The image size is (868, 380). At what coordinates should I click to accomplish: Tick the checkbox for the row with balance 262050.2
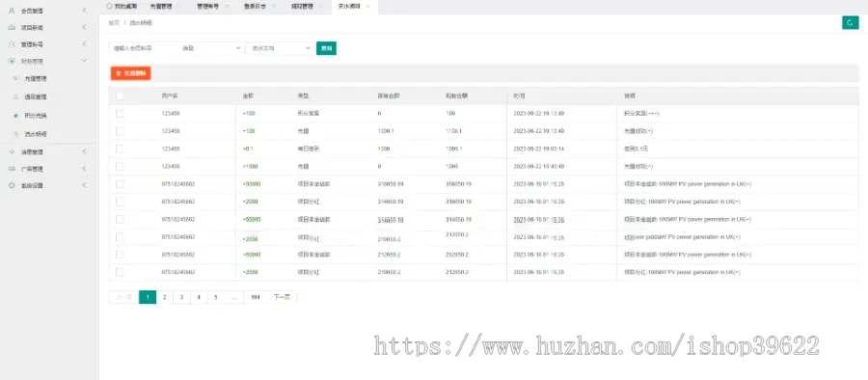point(120,255)
